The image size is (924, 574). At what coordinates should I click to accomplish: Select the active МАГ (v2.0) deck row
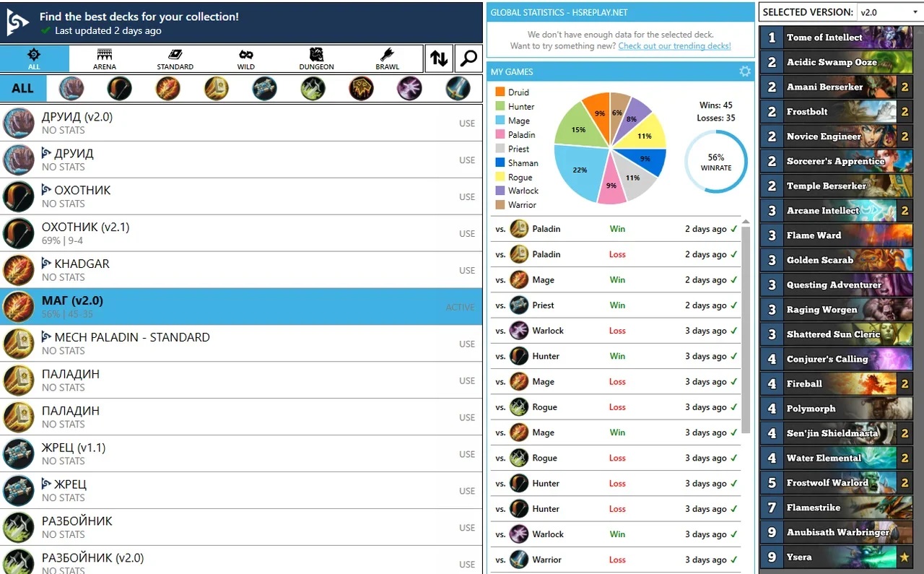click(x=241, y=307)
